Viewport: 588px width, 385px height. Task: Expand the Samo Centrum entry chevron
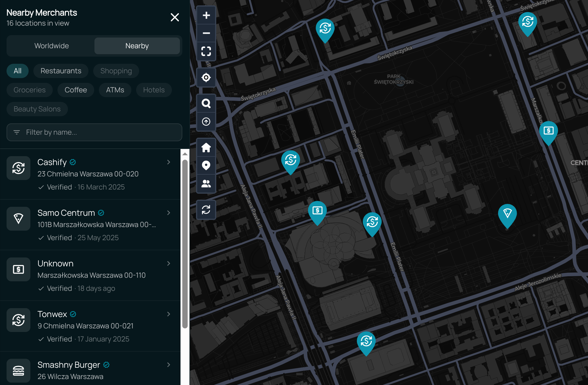click(x=169, y=213)
